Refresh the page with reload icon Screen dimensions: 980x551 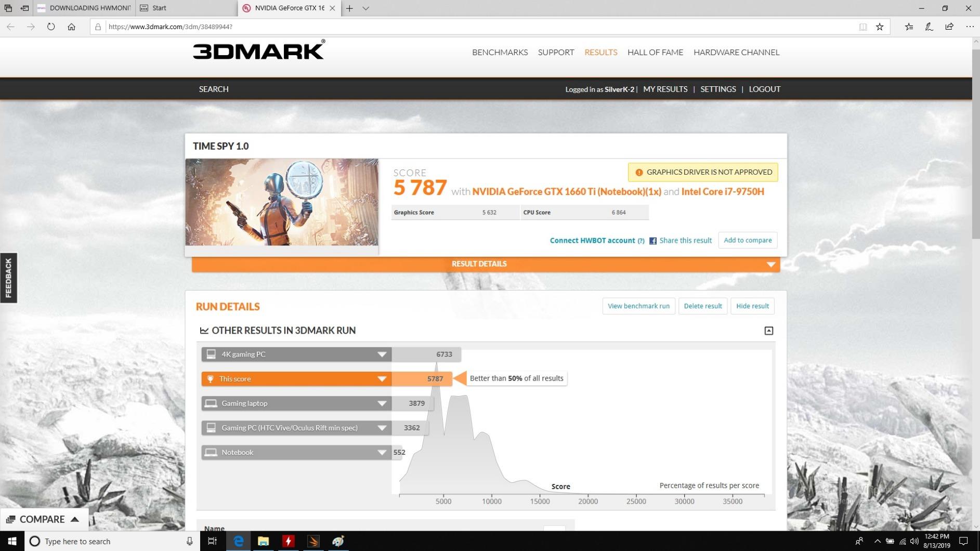51,27
